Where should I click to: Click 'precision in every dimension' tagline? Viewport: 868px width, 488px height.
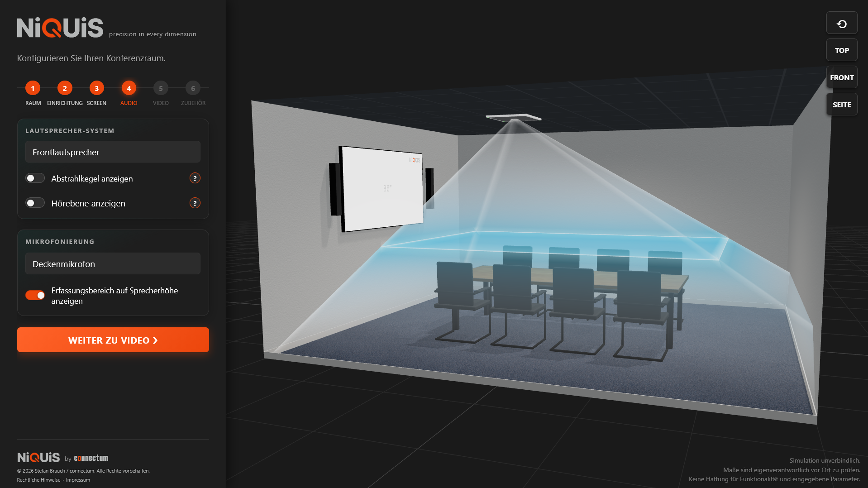(153, 34)
